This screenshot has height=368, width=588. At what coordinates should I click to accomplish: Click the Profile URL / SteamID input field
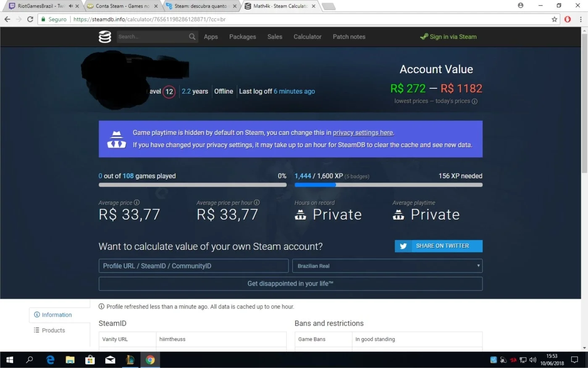(x=193, y=266)
